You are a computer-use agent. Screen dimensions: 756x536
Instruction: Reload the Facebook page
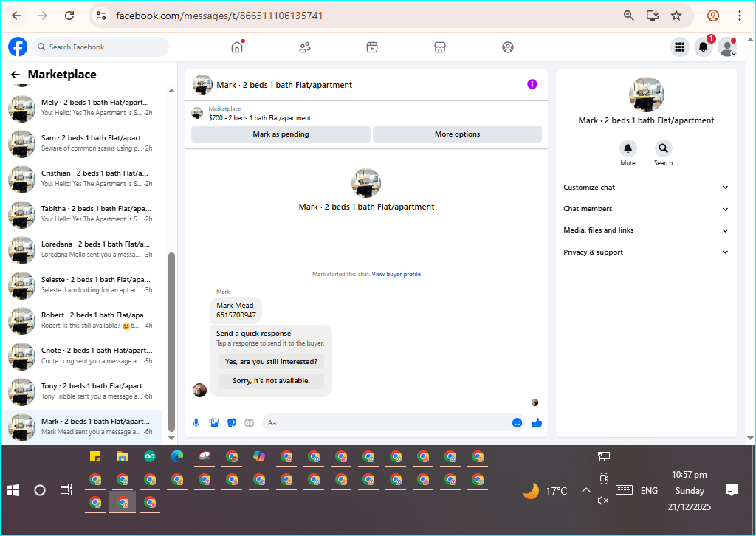[x=69, y=16]
